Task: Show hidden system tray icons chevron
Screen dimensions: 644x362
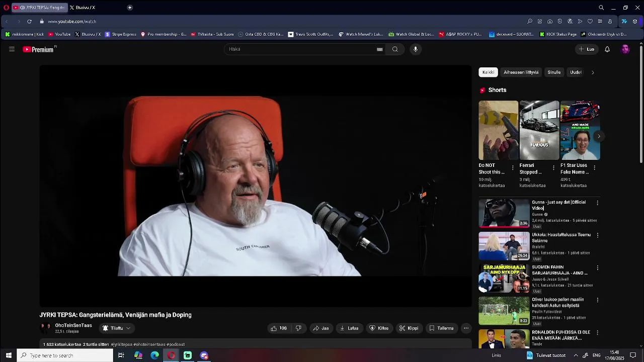Action: [576, 355]
